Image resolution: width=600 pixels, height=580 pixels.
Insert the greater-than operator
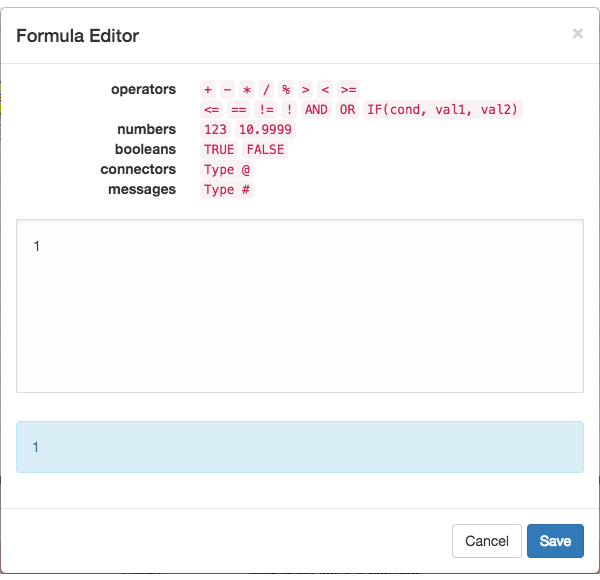pyautogui.click(x=305, y=90)
